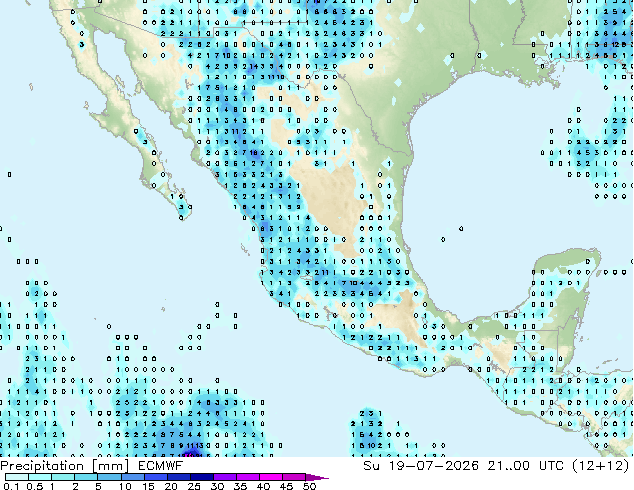Image resolution: width=634 pixels, height=490 pixels.
Task: Click the legend tick label "35"
Action: (x=240, y=486)
